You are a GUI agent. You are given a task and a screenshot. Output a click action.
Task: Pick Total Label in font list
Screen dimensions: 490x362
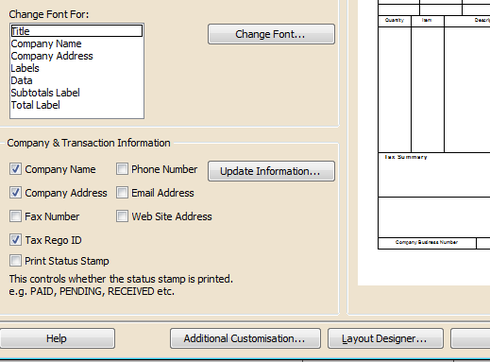click(77, 105)
